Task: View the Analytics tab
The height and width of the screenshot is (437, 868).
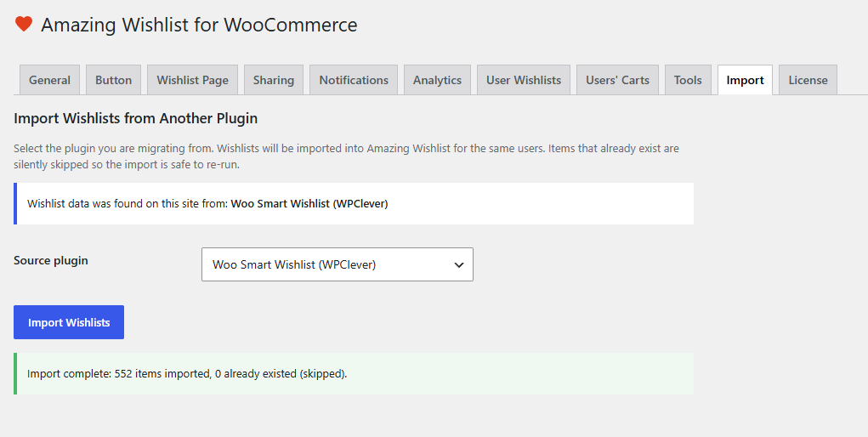Action: point(437,80)
